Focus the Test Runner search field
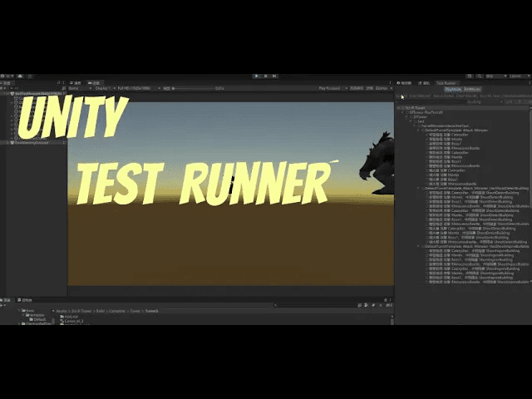532x399 pixels. (x=431, y=101)
